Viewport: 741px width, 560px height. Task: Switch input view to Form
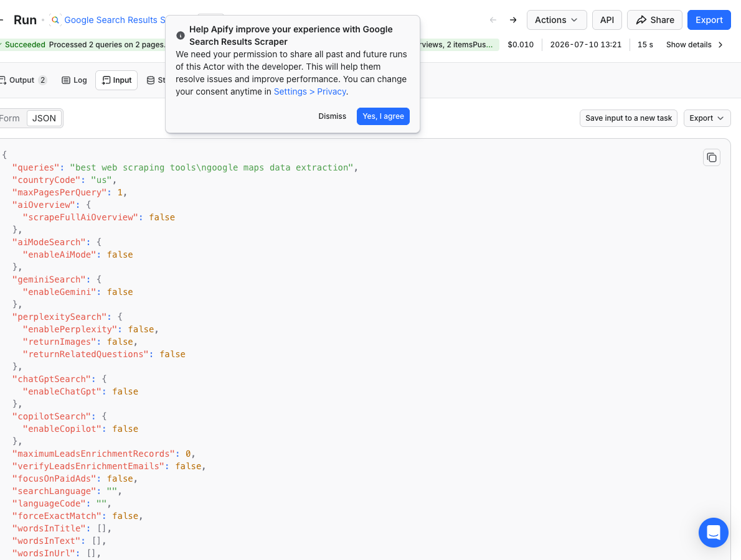[x=10, y=118]
